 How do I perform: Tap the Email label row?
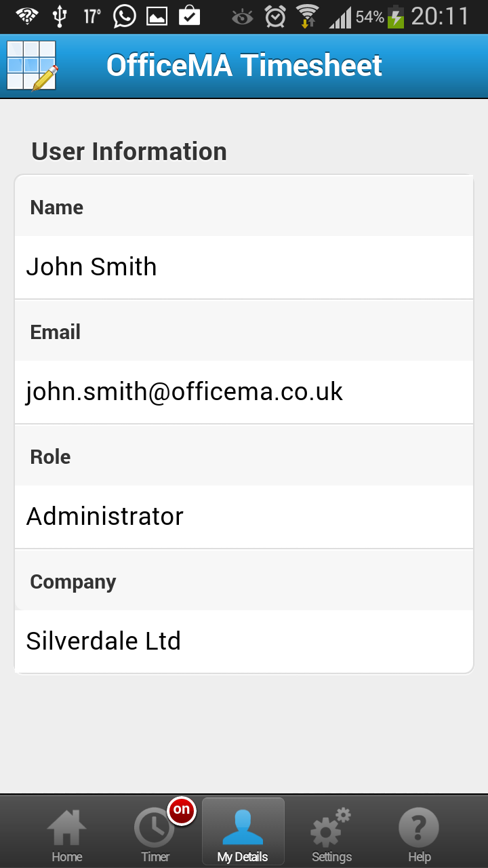[x=244, y=330]
